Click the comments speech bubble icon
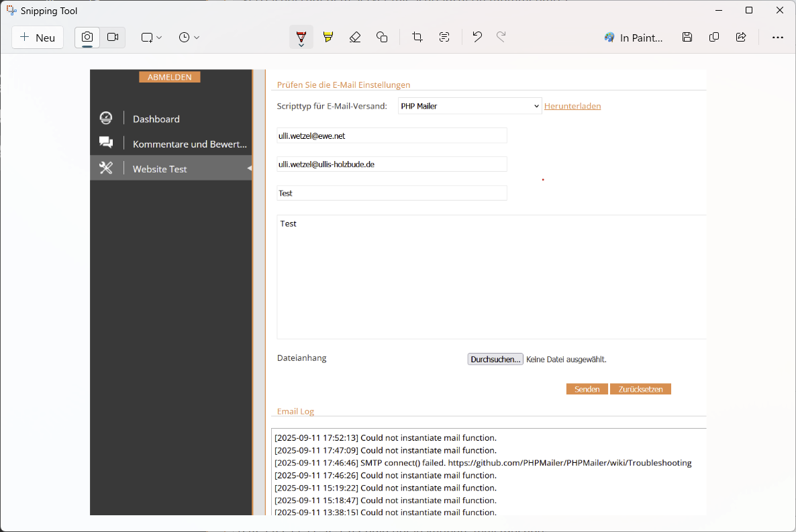796x532 pixels. click(x=106, y=143)
